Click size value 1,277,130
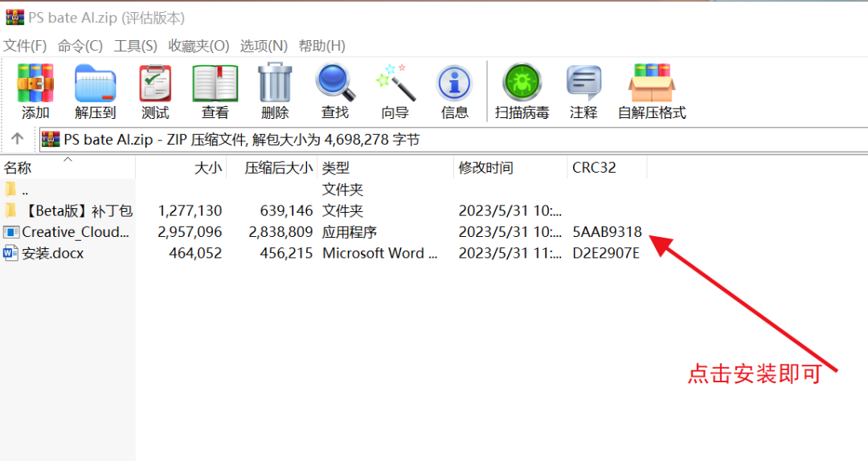 pyautogui.click(x=190, y=211)
